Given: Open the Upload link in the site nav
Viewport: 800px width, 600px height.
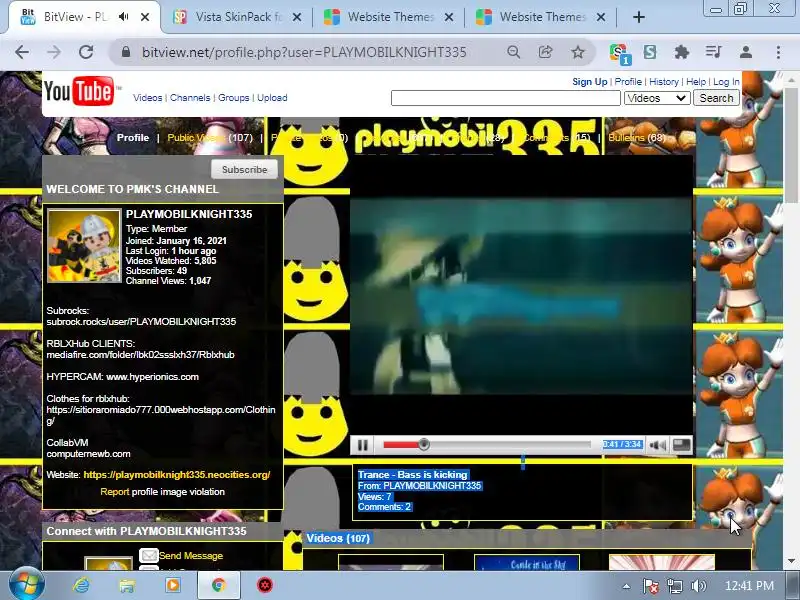Looking at the screenshot, I should coord(272,97).
